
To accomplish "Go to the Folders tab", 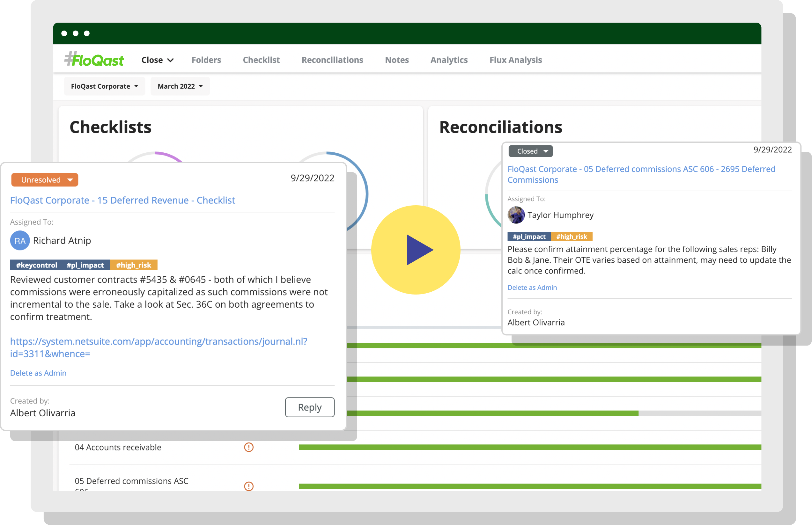I will (206, 60).
